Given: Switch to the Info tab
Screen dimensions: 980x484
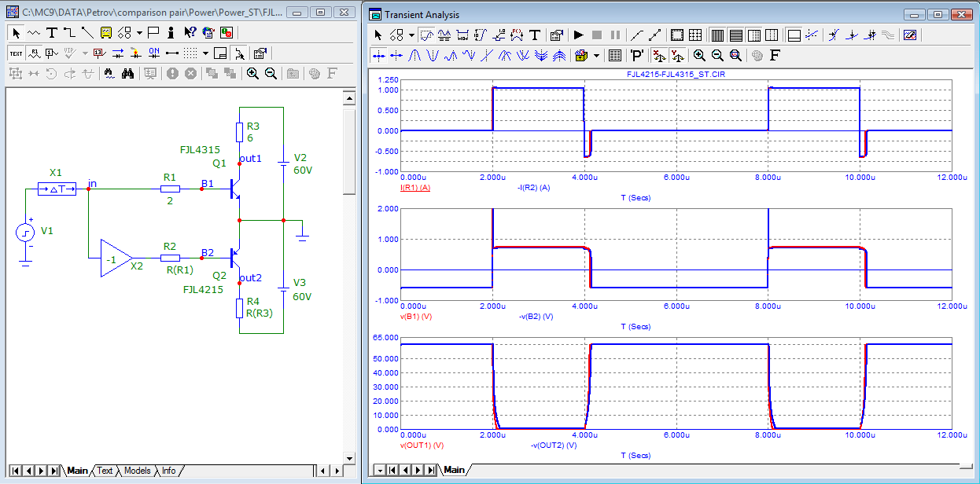Looking at the screenshot, I should pyautogui.click(x=168, y=471).
